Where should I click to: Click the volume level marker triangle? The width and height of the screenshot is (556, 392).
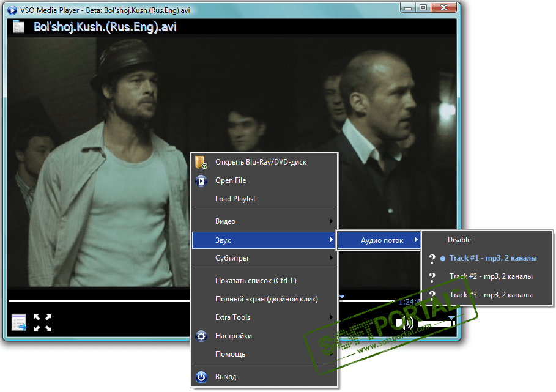451,318
